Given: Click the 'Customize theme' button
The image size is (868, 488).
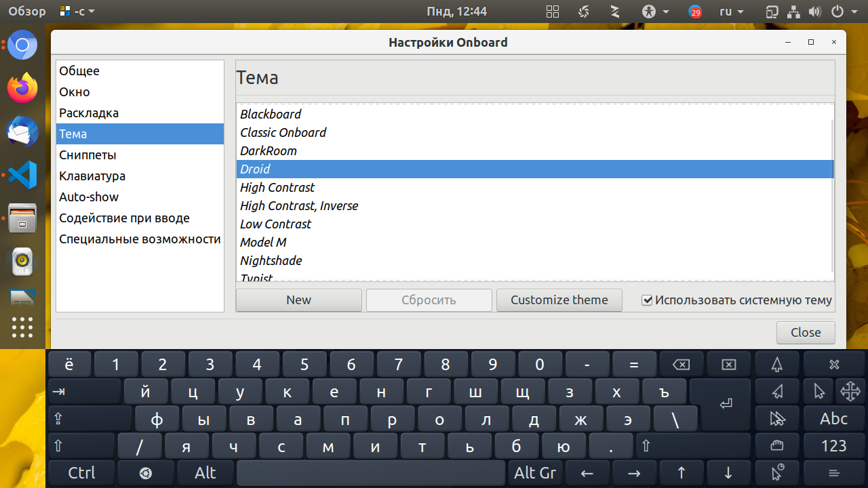Looking at the screenshot, I should pos(559,300).
